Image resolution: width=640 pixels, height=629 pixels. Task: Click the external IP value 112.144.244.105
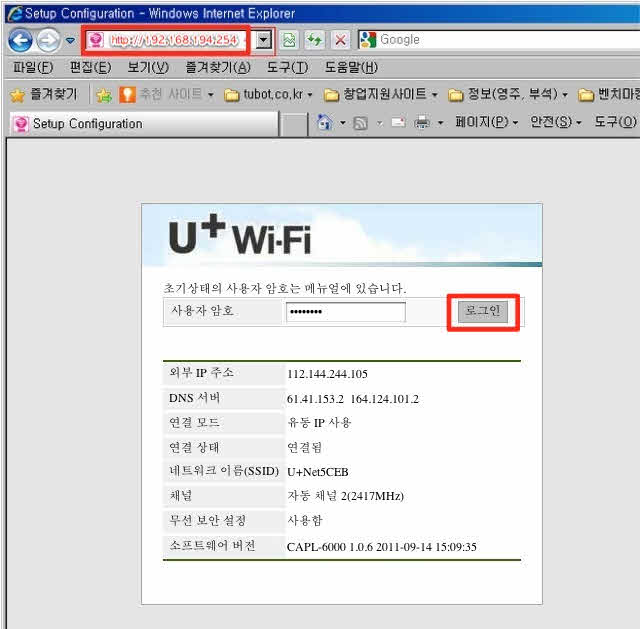(x=327, y=374)
